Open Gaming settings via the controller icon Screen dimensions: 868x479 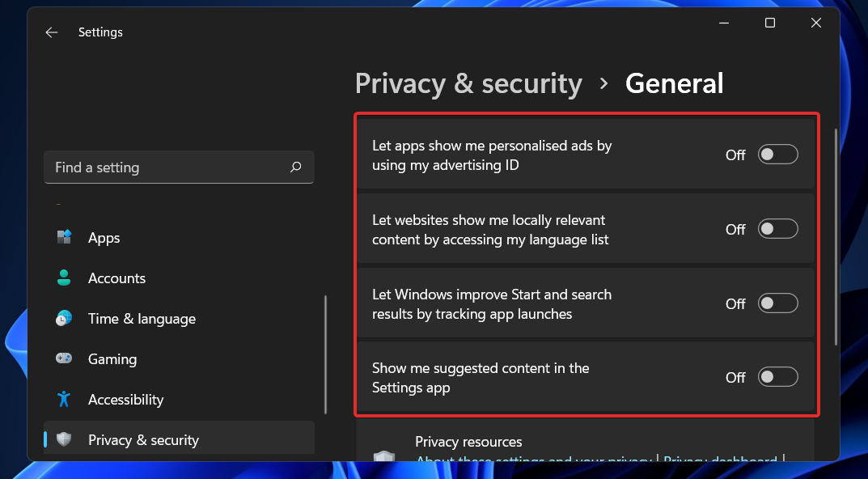64,358
